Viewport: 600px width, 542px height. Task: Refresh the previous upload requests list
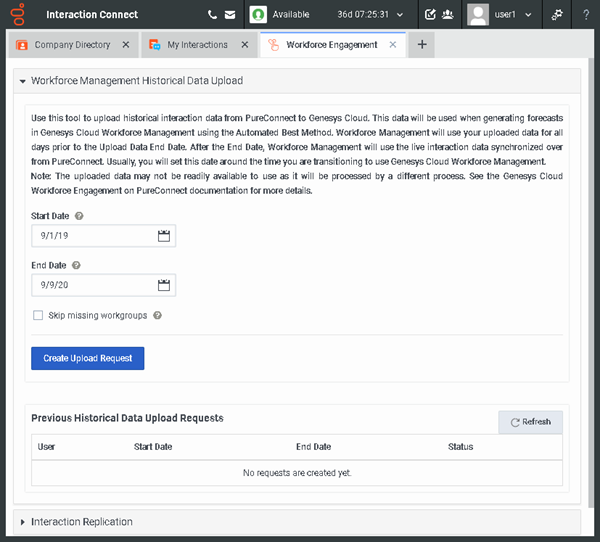pos(530,422)
